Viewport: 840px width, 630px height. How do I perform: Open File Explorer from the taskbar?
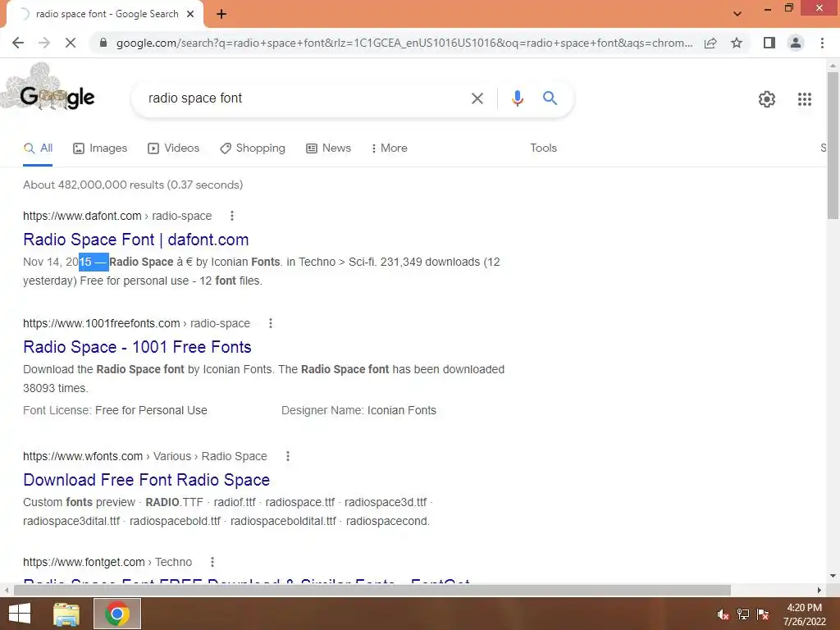(x=66, y=614)
